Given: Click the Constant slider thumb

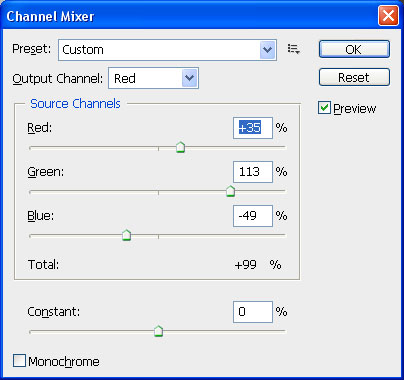Looking at the screenshot, I should [x=159, y=331].
